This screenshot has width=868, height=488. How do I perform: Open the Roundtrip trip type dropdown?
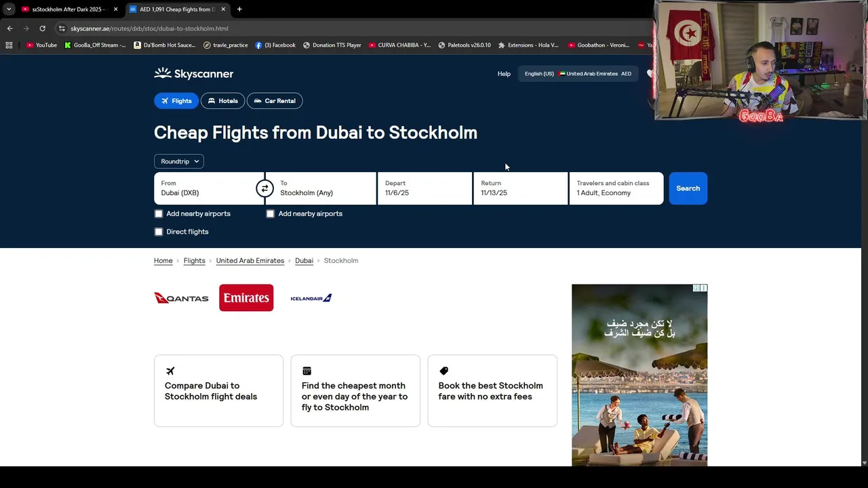click(179, 161)
